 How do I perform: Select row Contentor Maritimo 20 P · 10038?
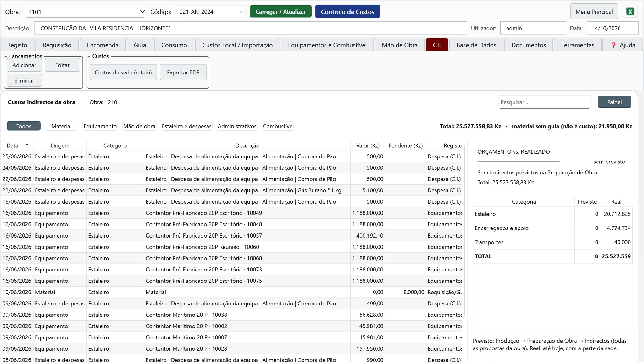point(232,315)
